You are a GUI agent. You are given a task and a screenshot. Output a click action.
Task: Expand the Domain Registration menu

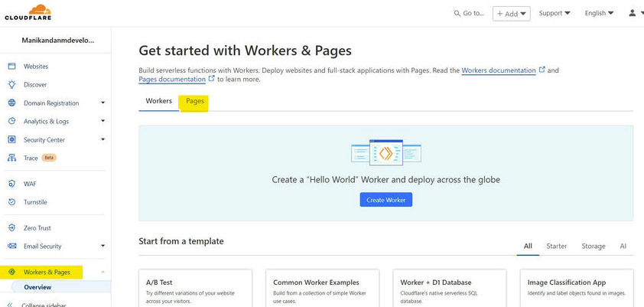(102, 103)
